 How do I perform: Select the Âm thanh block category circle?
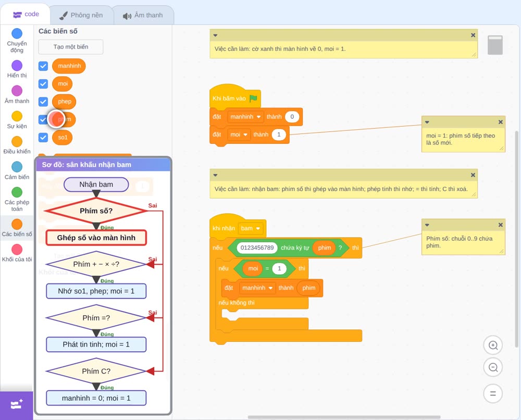[x=17, y=90]
